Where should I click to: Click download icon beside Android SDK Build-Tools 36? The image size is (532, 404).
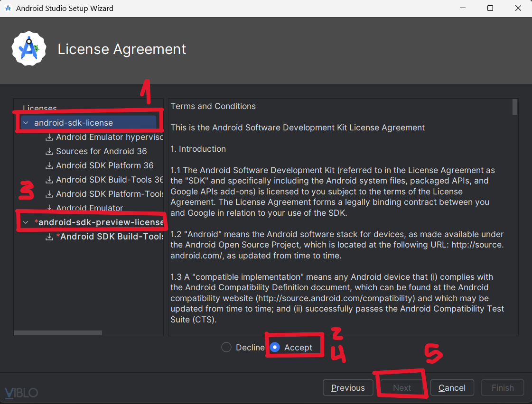tap(49, 180)
